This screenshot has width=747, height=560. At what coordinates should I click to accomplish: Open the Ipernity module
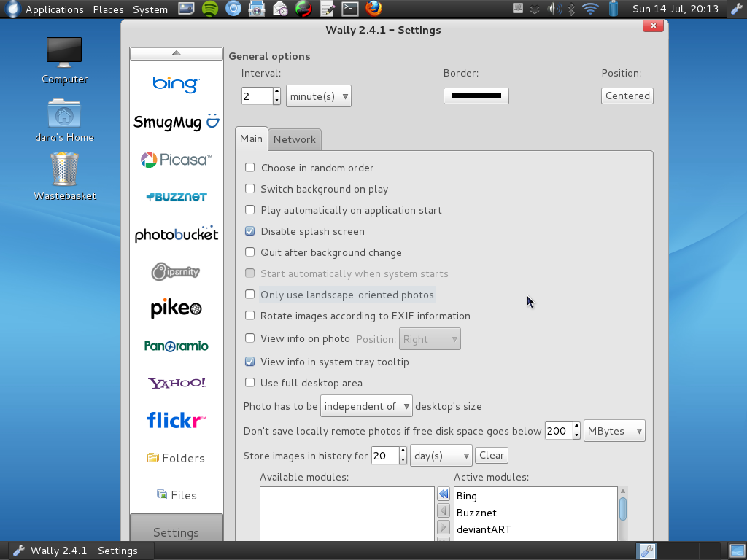(x=176, y=271)
